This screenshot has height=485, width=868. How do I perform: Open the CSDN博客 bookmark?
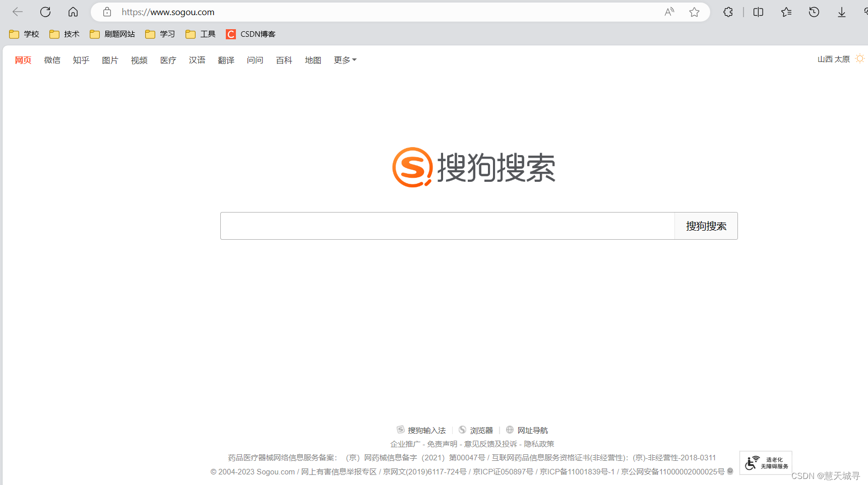coord(251,34)
